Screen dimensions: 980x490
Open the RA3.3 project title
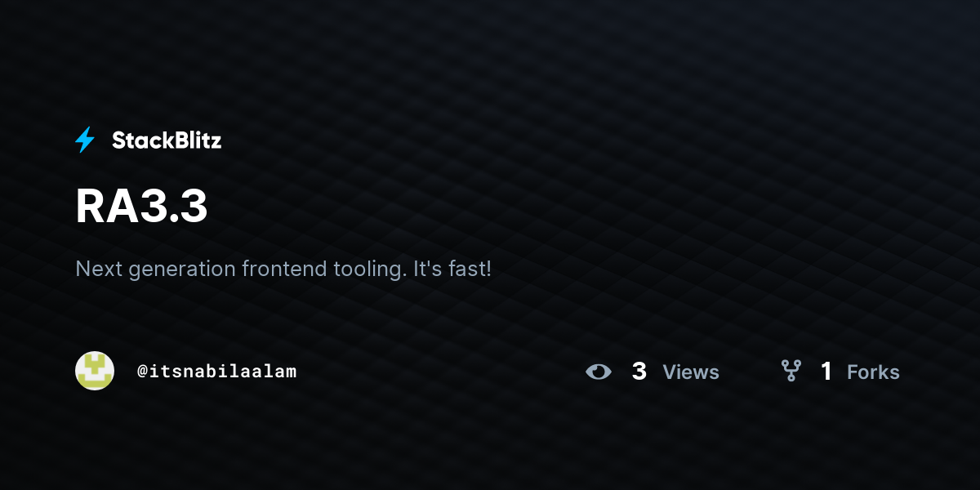(x=141, y=207)
